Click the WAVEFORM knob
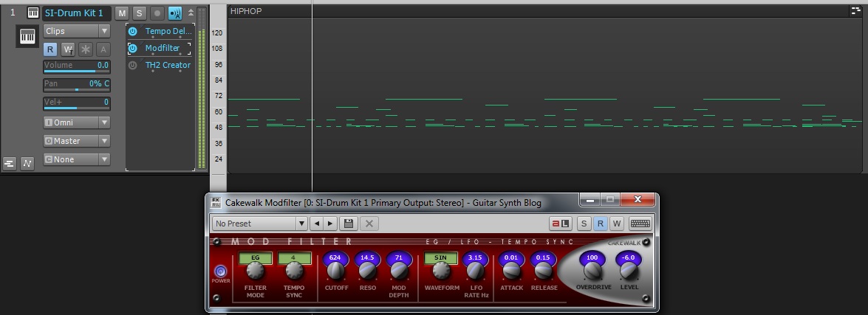The image size is (868, 315). 441,271
